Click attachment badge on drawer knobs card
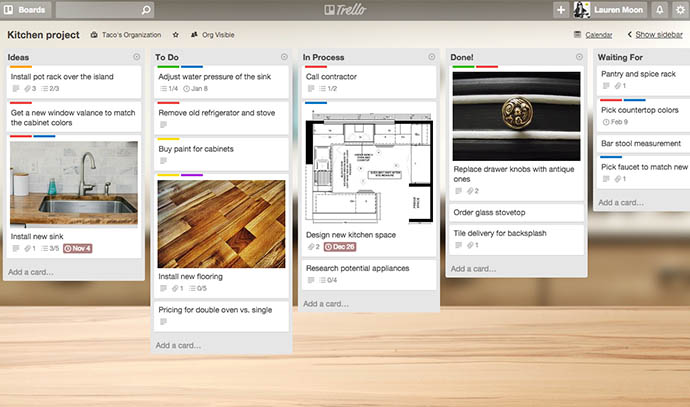Screen dimensions: 690x407 [x=473, y=191]
